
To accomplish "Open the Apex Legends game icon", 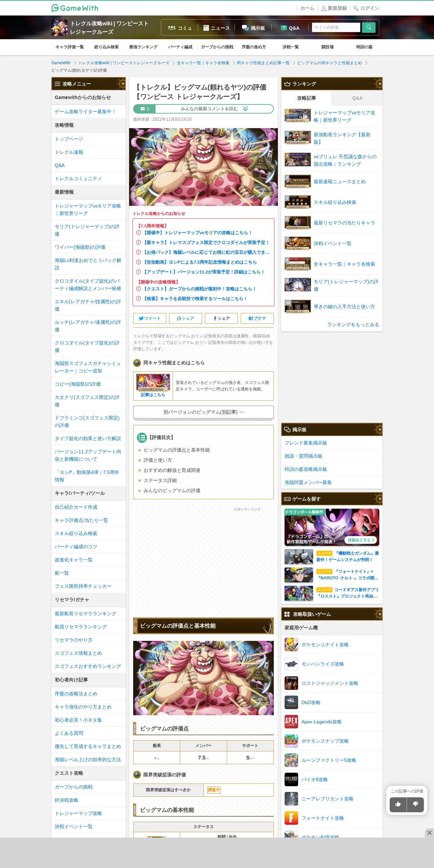I will [x=291, y=722].
